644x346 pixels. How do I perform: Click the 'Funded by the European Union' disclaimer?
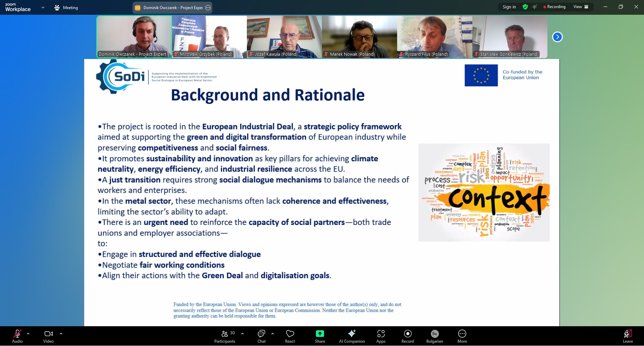coord(287,310)
